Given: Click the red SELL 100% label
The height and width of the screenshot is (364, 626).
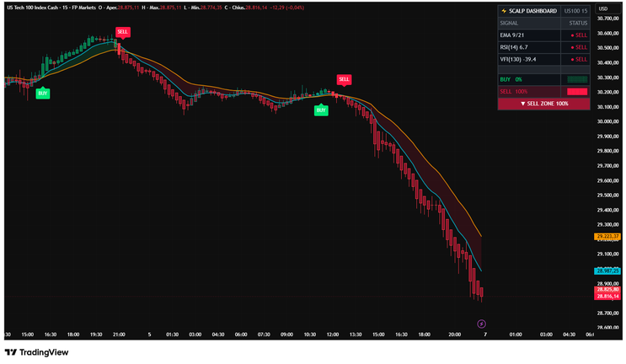Looking at the screenshot, I should coord(513,92).
